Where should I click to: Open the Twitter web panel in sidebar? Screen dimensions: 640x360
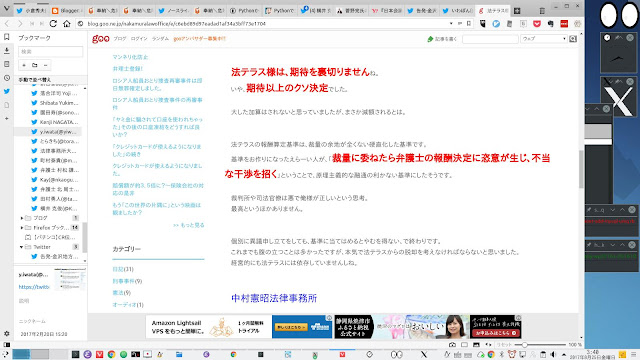[7, 91]
